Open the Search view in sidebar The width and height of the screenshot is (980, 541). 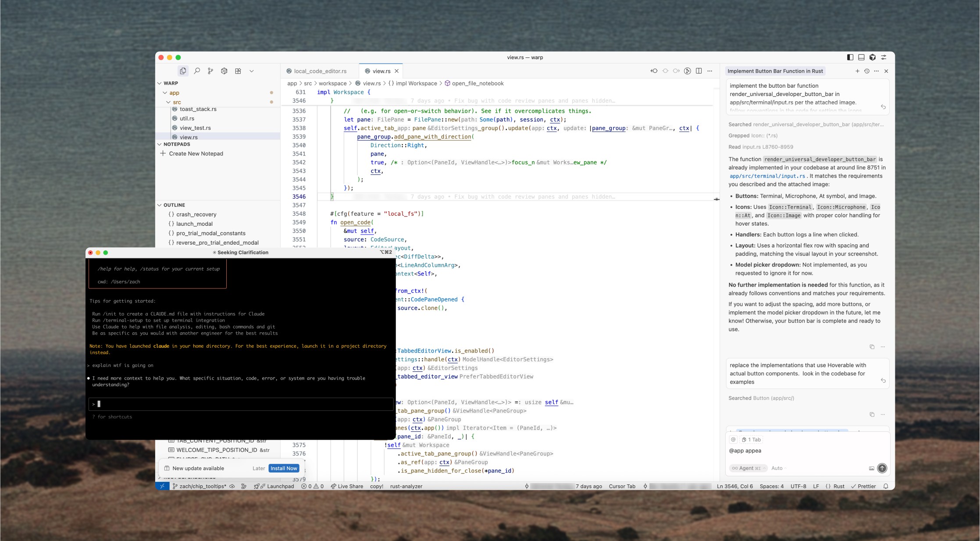pyautogui.click(x=197, y=71)
